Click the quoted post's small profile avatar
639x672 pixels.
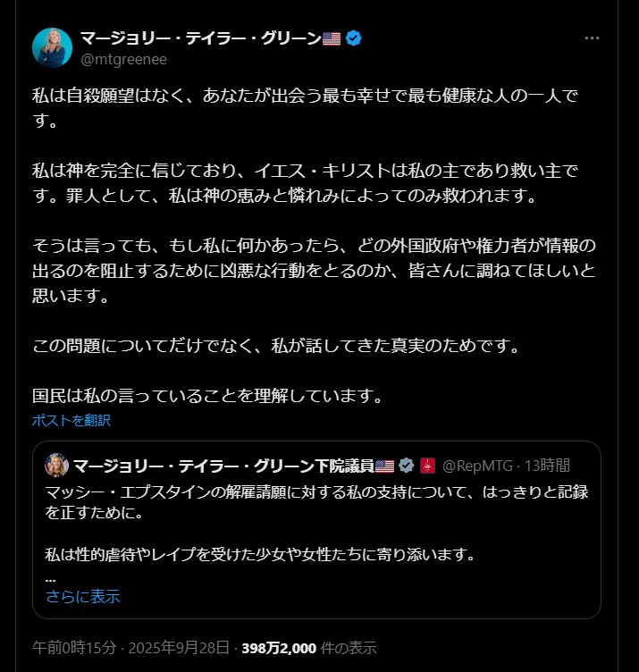click(57, 465)
